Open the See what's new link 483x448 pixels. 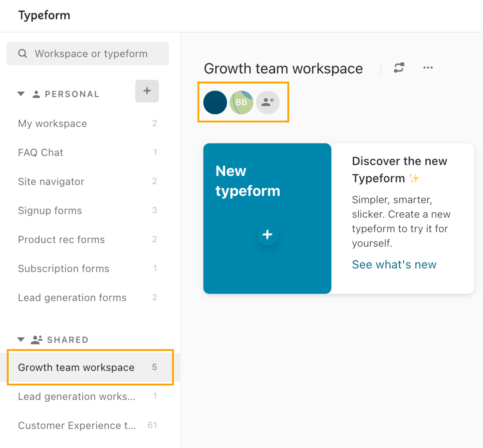(x=394, y=265)
